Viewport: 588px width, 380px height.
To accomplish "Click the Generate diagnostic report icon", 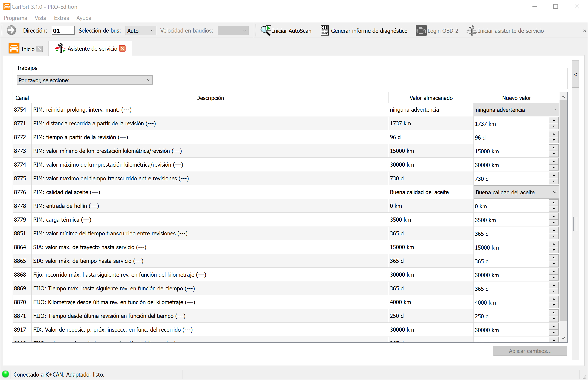I will (x=324, y=31).
